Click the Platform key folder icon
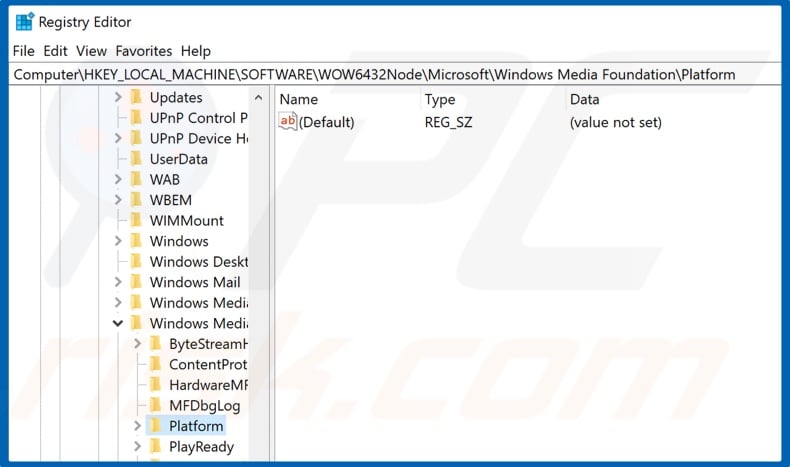Image resolution: width=790 pixels, height=467 pixels. tap(156, 426)
